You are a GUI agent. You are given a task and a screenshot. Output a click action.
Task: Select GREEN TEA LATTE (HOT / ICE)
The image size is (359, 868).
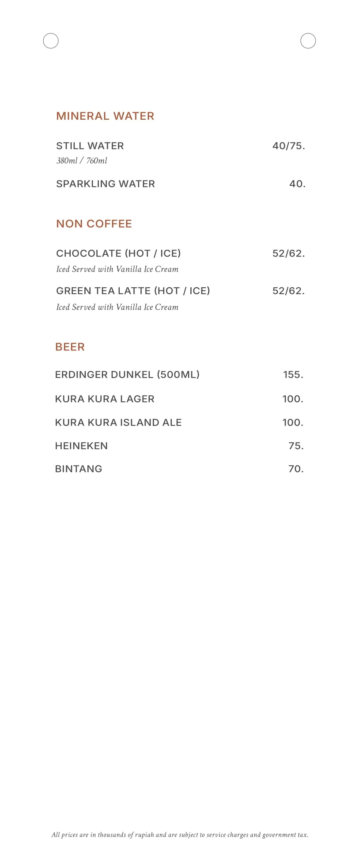133,291
